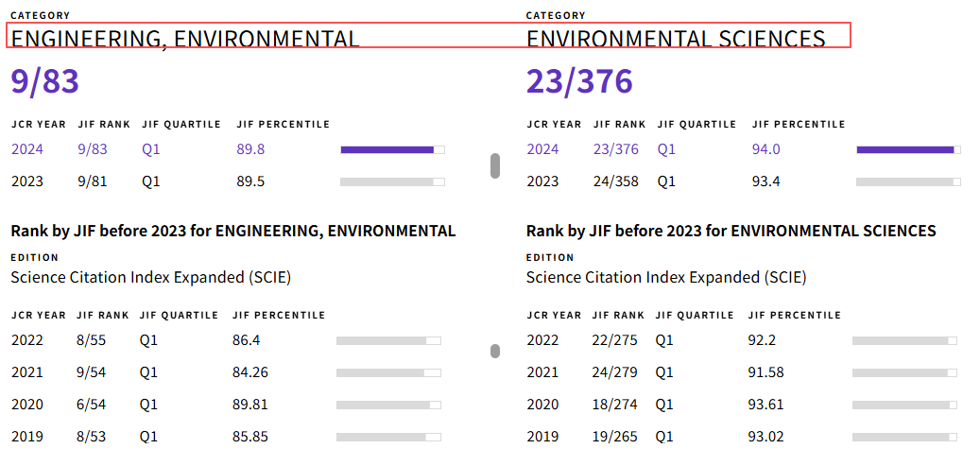Click the 89.8 JIF percentile value
Image resolution: width=980 pixels, height=466 pixels.
point(250,149)
